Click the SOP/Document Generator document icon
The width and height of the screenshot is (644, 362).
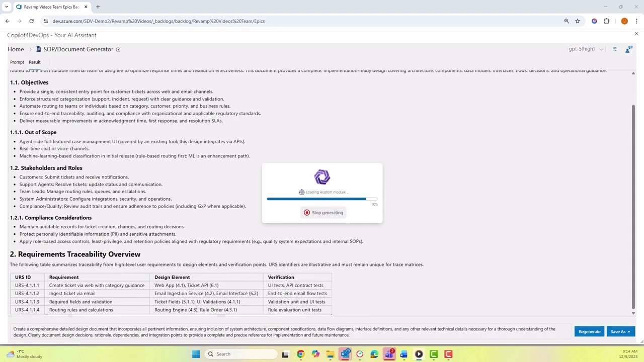(38, 49)
